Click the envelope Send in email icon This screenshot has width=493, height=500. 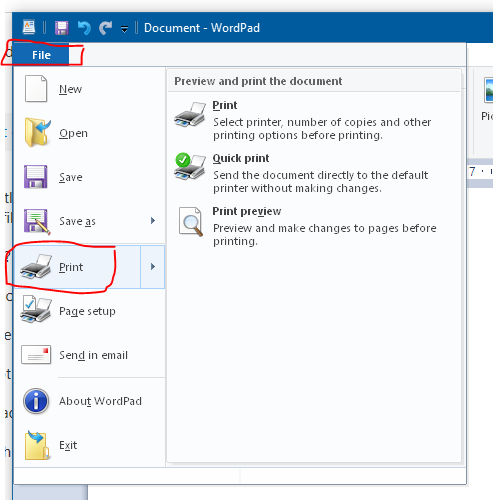click(36, 355)
